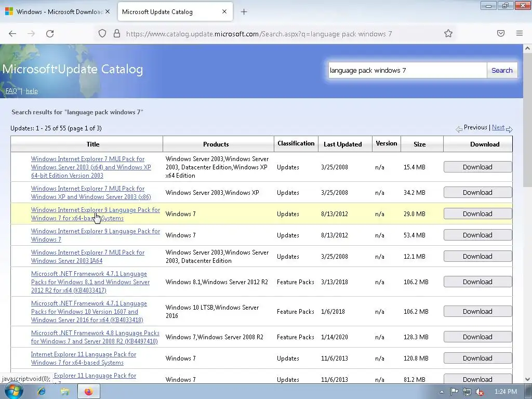Image resolution: width=532 pixels, height=399 pixels.
Task: Open .NET 4.7.1 Language Packs KB4033418 link
Action: [x=89, y=312]
